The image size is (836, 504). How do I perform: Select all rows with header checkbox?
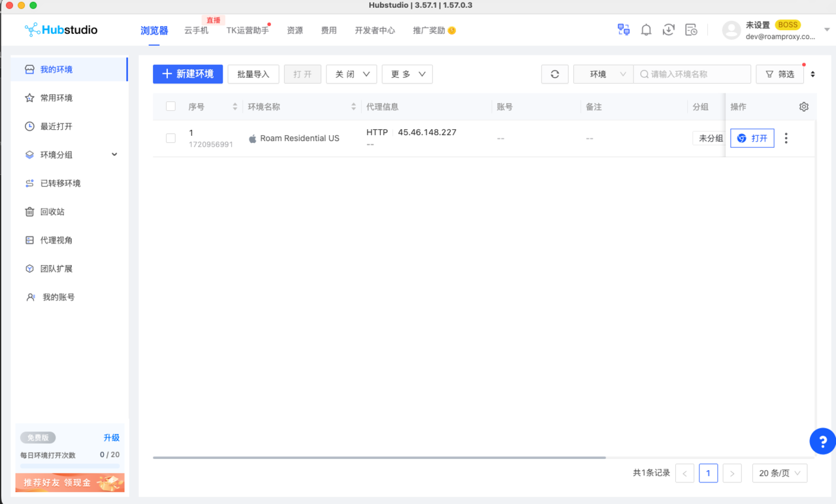(170, 106)
